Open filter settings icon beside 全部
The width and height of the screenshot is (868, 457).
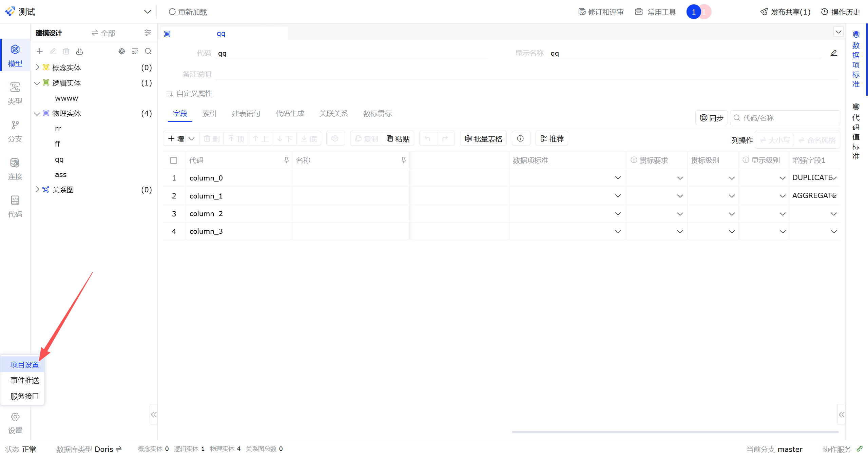click(x=148, y=33)
